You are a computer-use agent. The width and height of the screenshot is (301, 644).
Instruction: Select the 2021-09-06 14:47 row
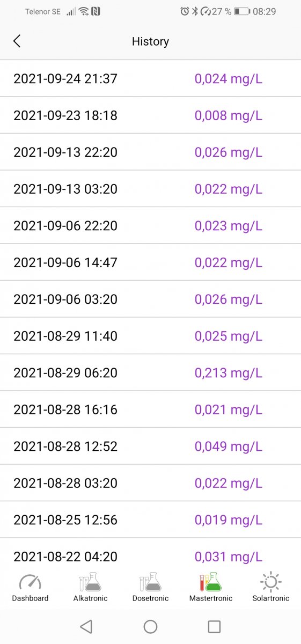(150, 262)
